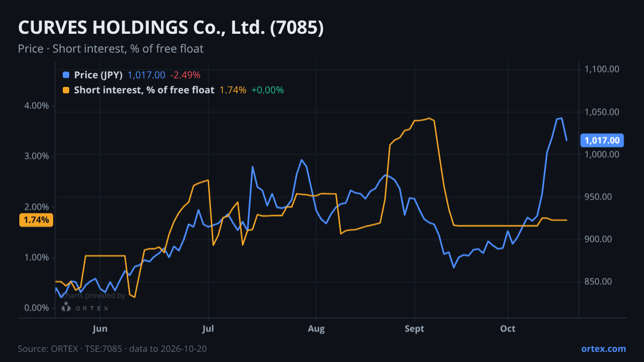Select the Sept x-axis label
The height and width of the screenshot is (362, 644).
point(414,329)
